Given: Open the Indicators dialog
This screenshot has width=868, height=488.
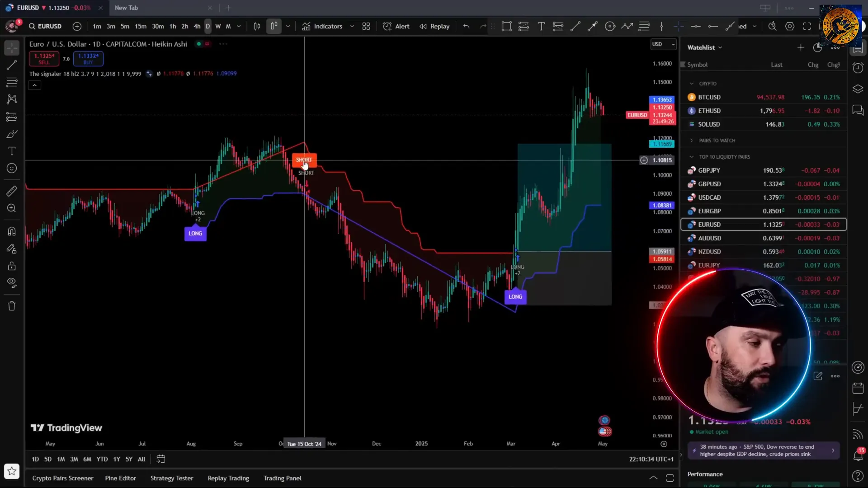Looking at the screenshot, I should pos(322,26).
